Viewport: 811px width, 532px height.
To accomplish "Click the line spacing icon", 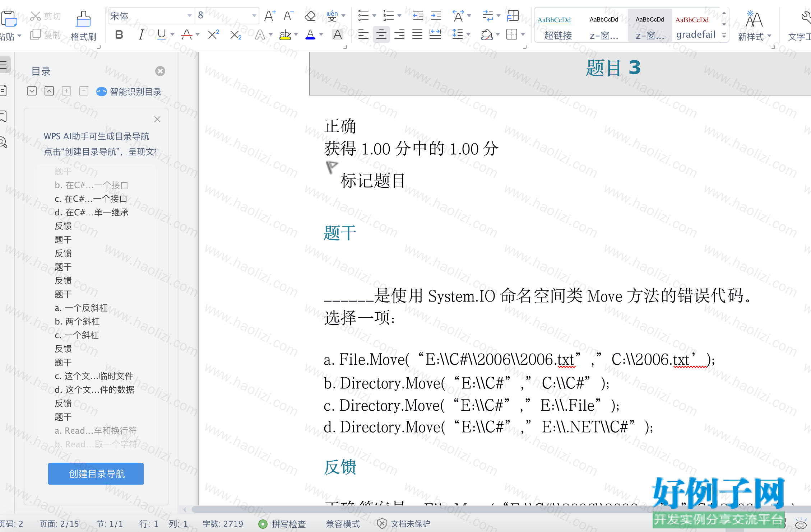I will (458, 35).
